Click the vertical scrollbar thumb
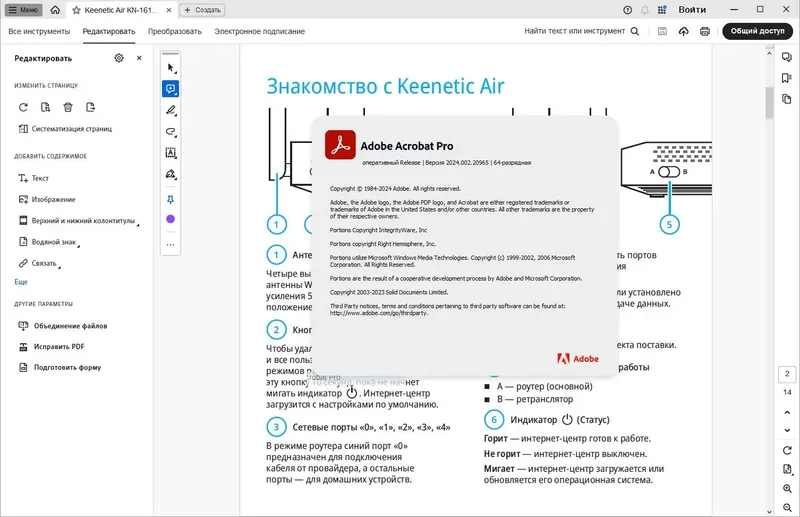This screenshot has width=800, height=517. [x=769, y=103]
